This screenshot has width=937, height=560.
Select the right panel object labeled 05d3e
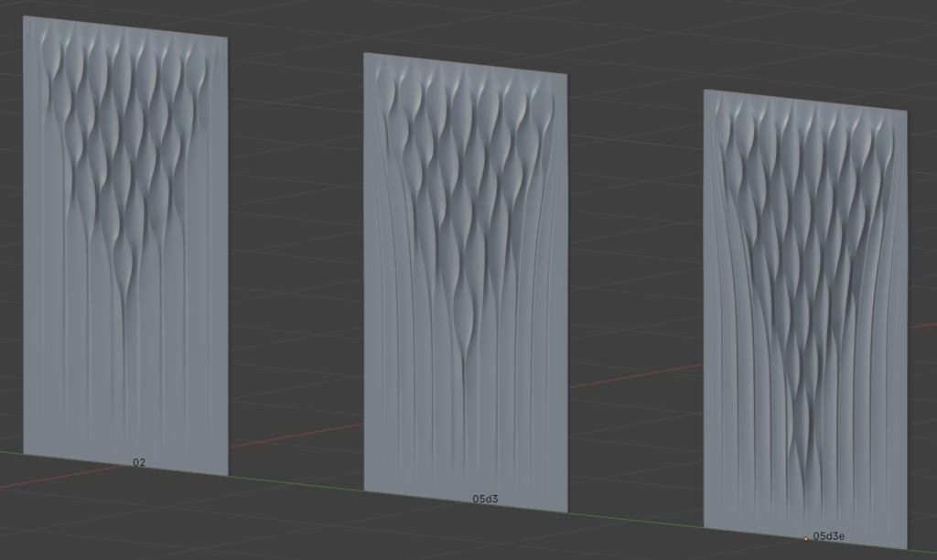click(805, 318)
